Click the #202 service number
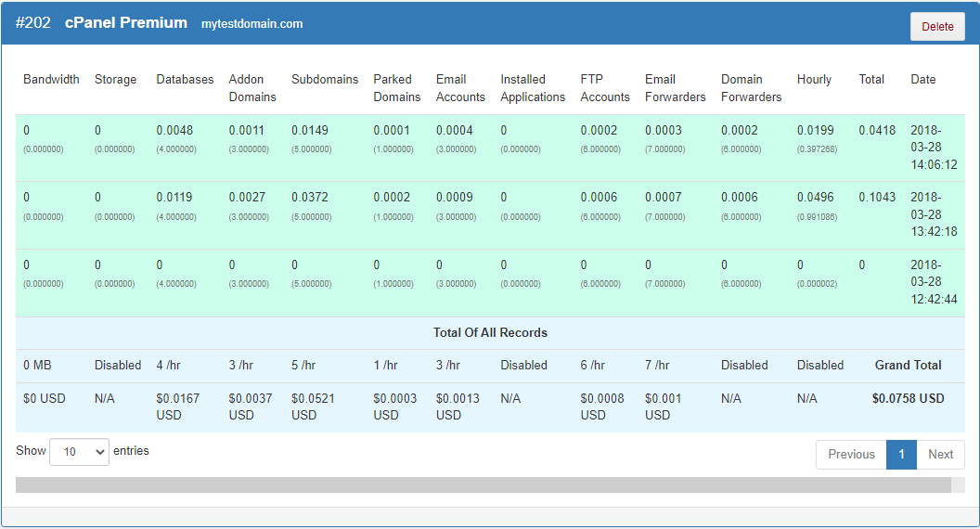This screenshot has width=980, height=529. click(x=33, y=22)
